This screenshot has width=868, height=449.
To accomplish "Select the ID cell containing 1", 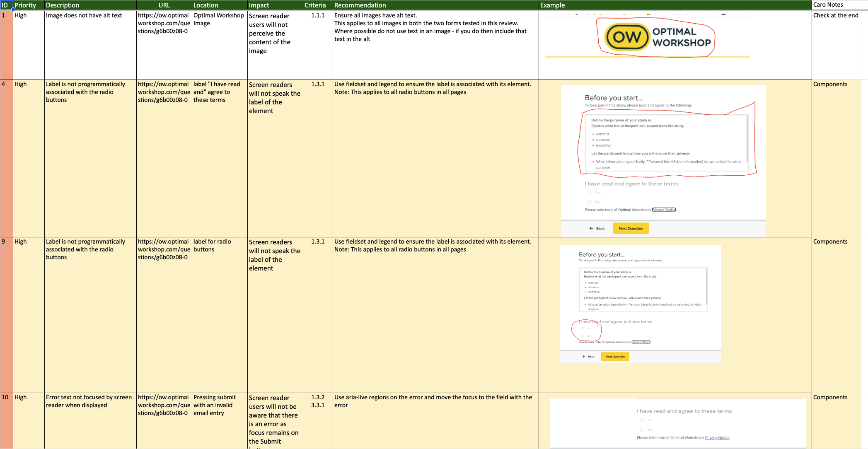I will [x=7, y=45].
